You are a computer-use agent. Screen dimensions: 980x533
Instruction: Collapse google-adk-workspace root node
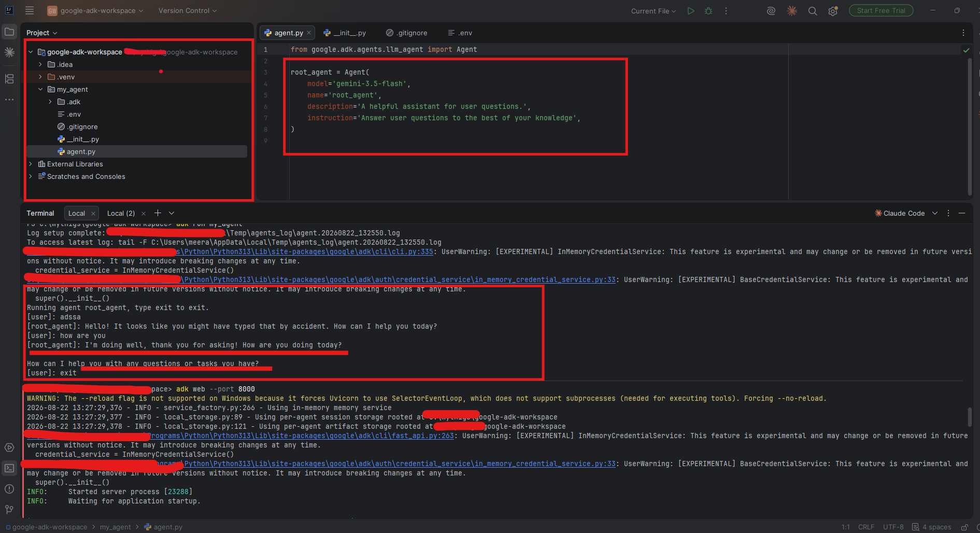click(31, 52)
